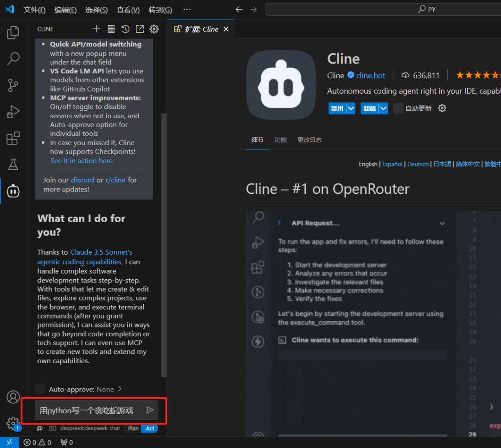Click the five-star rating

coord(478,76)
